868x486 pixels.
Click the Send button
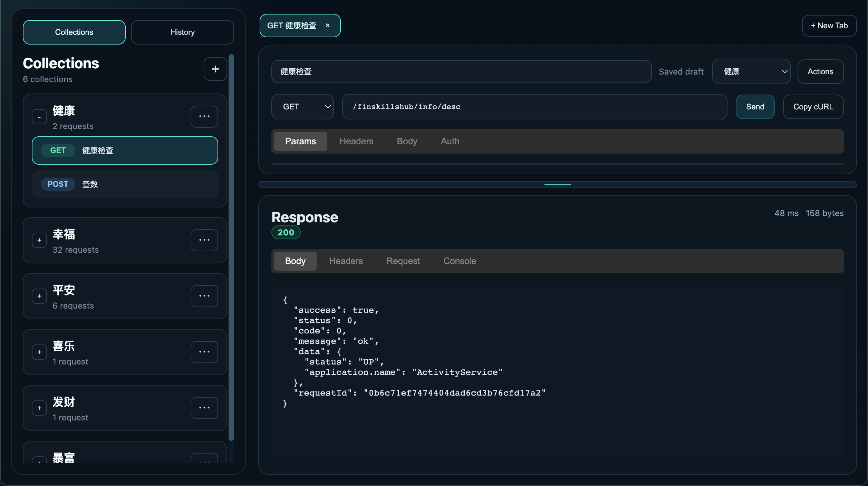(x=755, y=107)
